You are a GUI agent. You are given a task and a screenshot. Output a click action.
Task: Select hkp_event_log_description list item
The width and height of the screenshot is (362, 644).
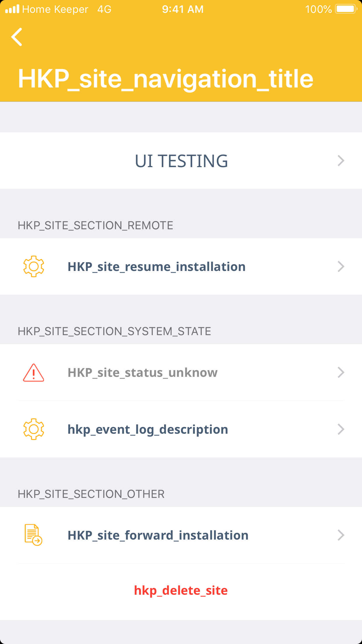pyautogui.click(x=148, y=430)
